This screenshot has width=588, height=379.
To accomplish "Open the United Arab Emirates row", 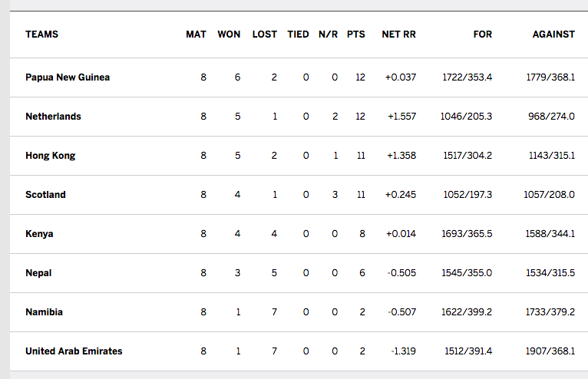I will click(x=74, y=351).
